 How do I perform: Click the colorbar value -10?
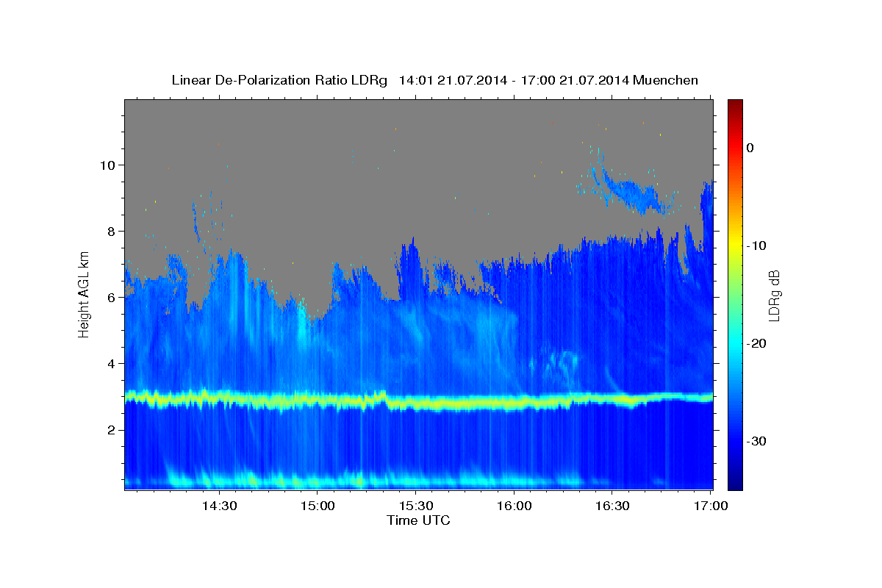[x=756, y=245]
